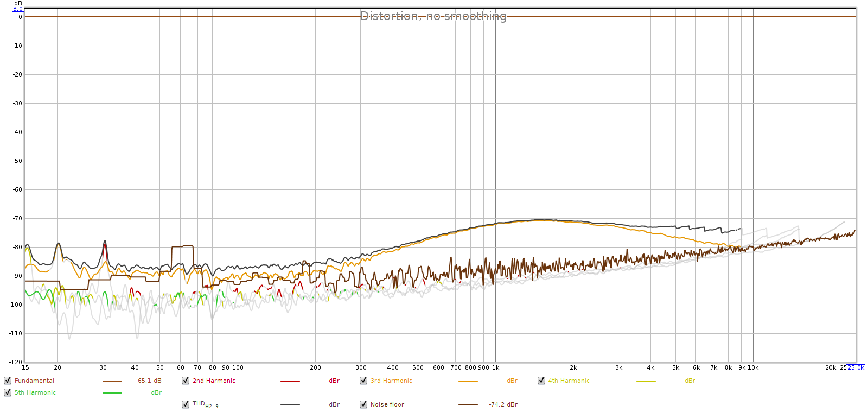Click the 5th Harmonic green line swatch
868x412 pixels.
coord(112,393)
